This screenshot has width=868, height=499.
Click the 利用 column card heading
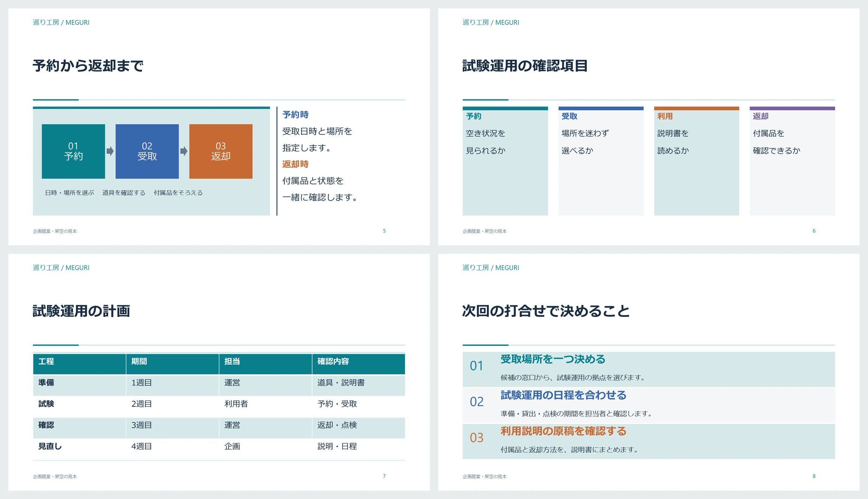click(665, 116)
